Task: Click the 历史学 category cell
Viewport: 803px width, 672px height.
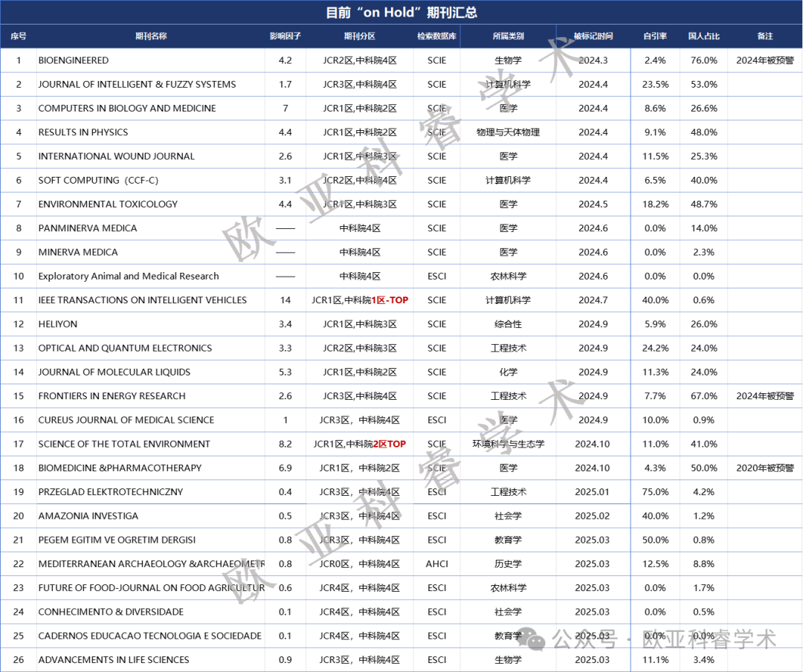Action: click(508, 564)
